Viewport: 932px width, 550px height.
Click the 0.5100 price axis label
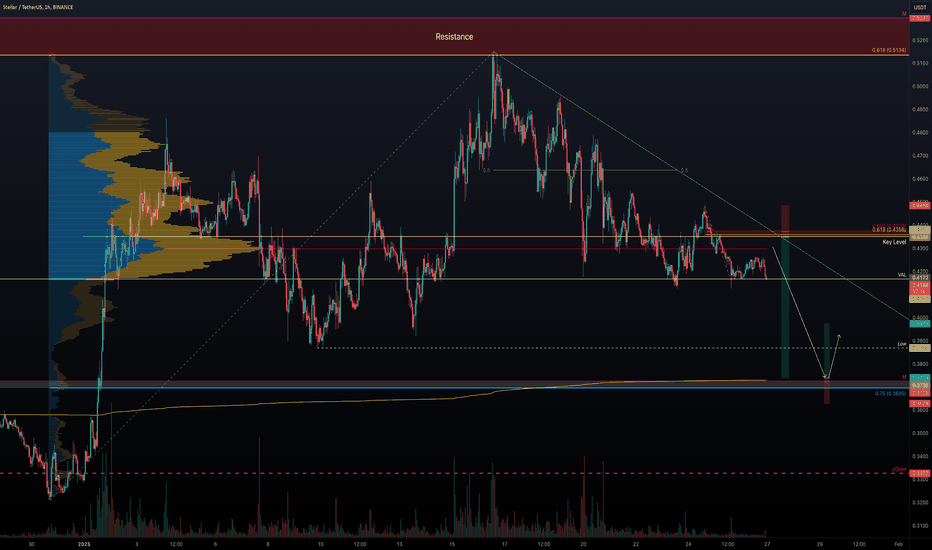[920, 63]
